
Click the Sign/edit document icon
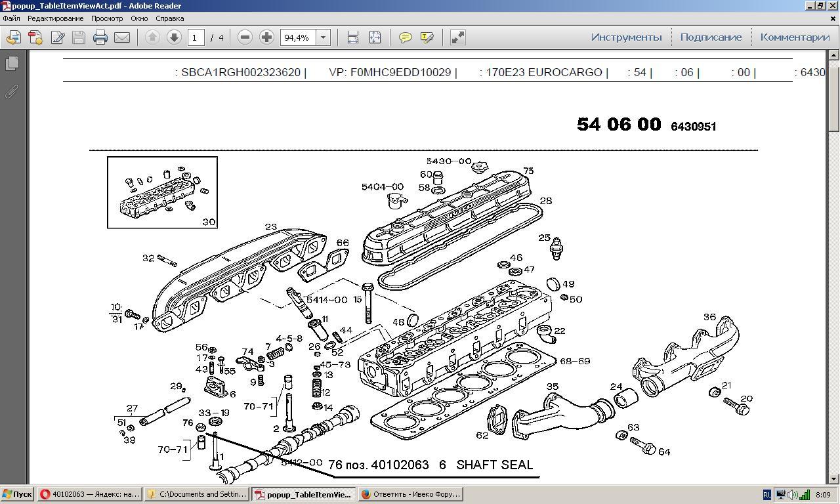coord(58,37)
